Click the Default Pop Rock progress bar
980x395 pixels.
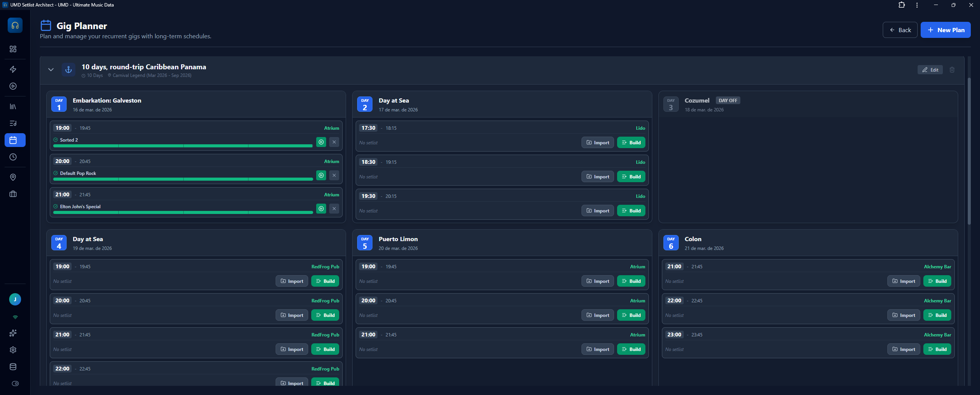pos(183,179)
